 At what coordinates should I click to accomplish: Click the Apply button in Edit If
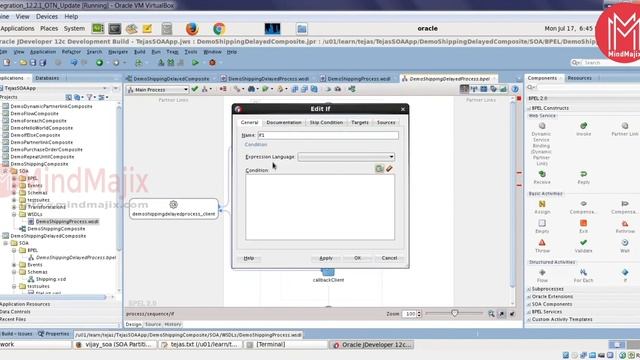pos(326,258)
